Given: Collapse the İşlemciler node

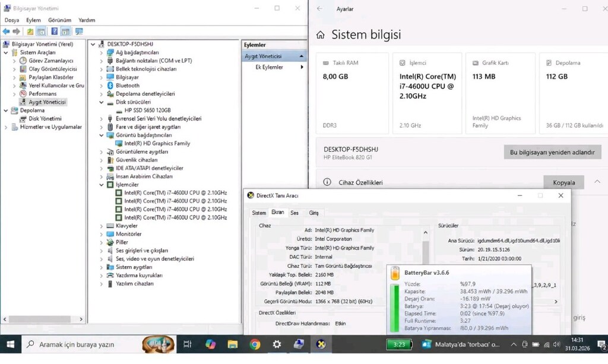Looking at the screenshot, I should pos(101,185).
